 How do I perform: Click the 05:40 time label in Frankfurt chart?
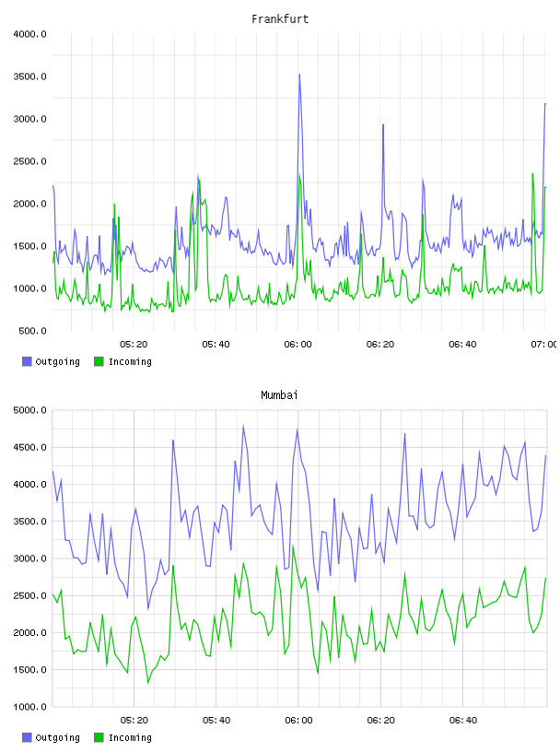(x=216, y=345)
